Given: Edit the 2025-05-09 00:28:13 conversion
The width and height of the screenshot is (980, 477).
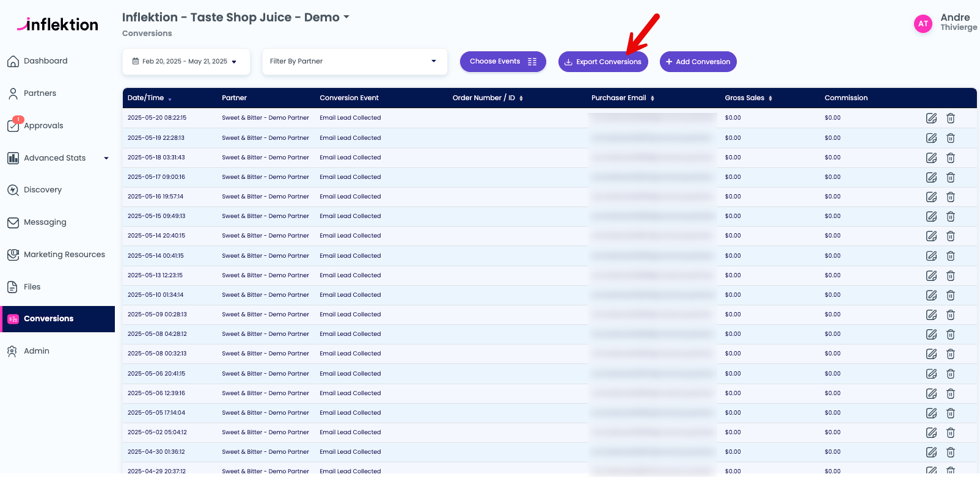Looking at the screenshot, I should click(931, 315).
